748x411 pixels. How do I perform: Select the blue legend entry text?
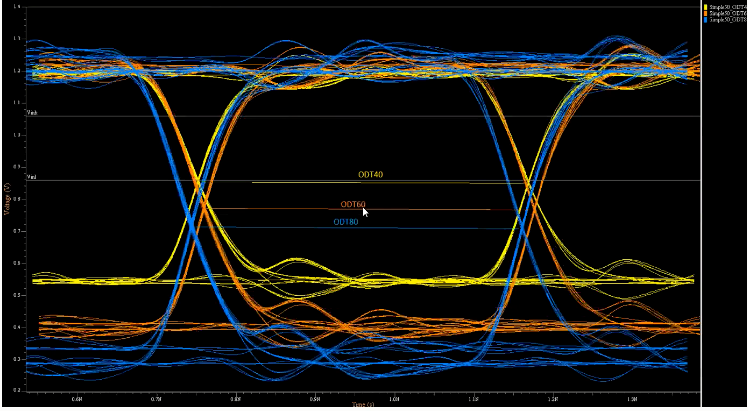pyautogui.click(x=728, y=20)
